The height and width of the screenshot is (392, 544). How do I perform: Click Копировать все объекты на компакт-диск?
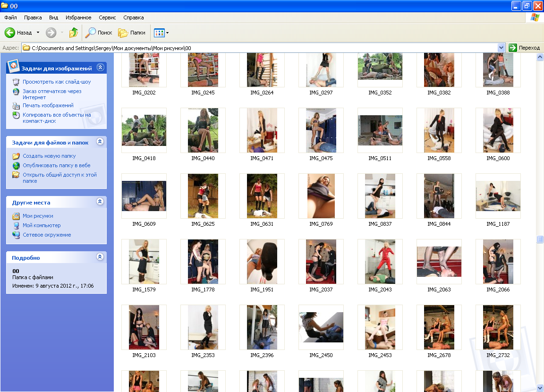pyautogui.click(x=57, y=118)
